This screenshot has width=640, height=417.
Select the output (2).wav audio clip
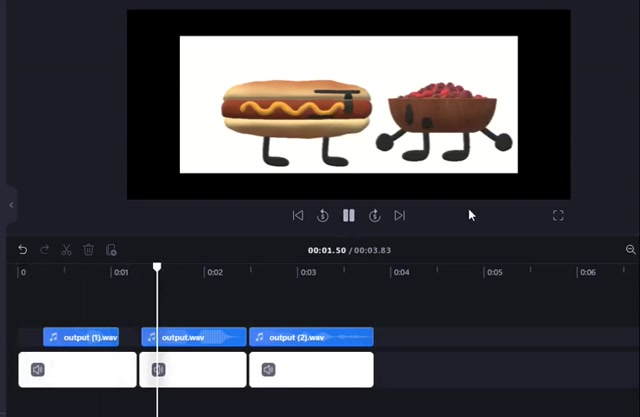(311, 337)
